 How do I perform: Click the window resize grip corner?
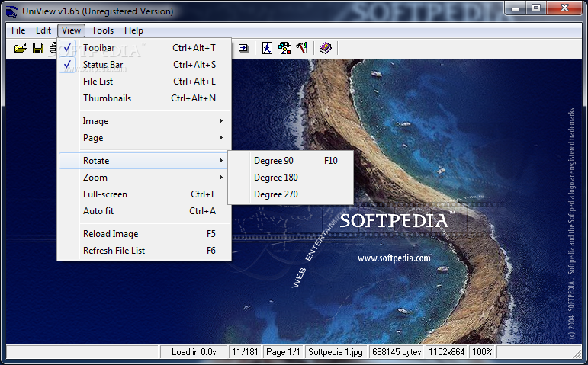coord(577,353)
